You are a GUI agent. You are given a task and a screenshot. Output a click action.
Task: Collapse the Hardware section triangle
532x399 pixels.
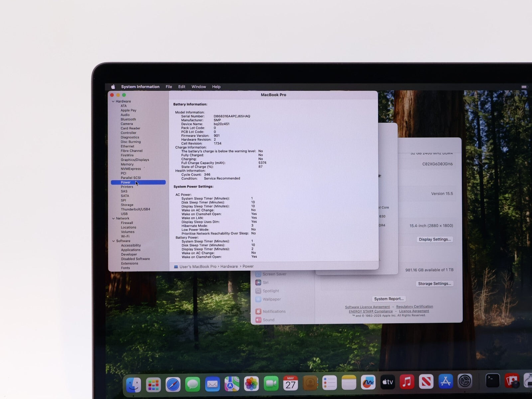pyautogui.click(x=113, y=101)
